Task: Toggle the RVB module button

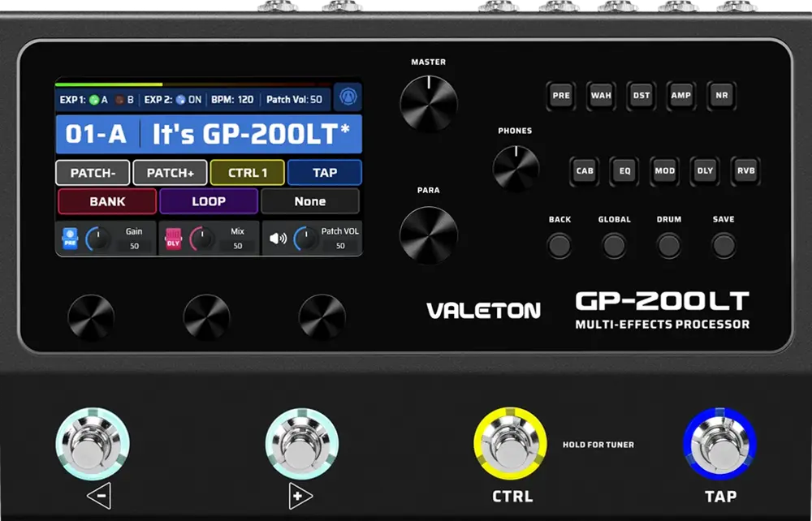Action: tap(745, 170)
